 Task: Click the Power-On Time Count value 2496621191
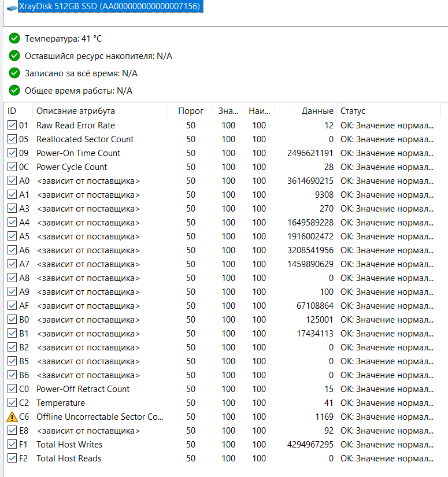coord(310,153)
